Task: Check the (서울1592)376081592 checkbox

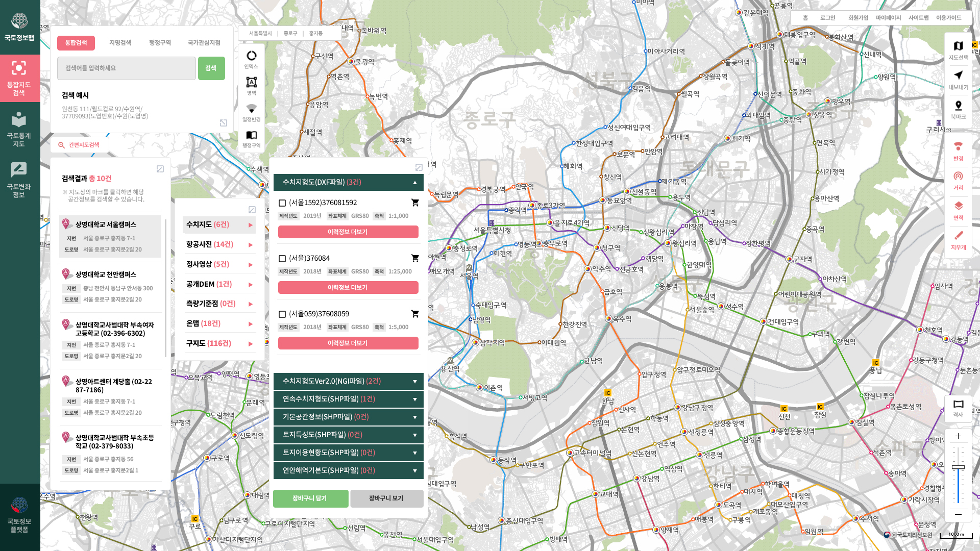Action: pos(282,203)
